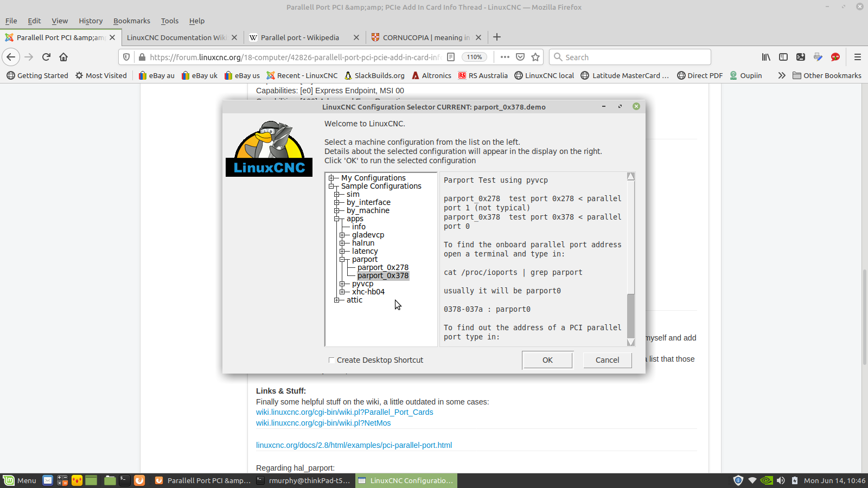Expand My Configurations tree node
Viewport: 868px width, 488px height.
coord(331,178)
